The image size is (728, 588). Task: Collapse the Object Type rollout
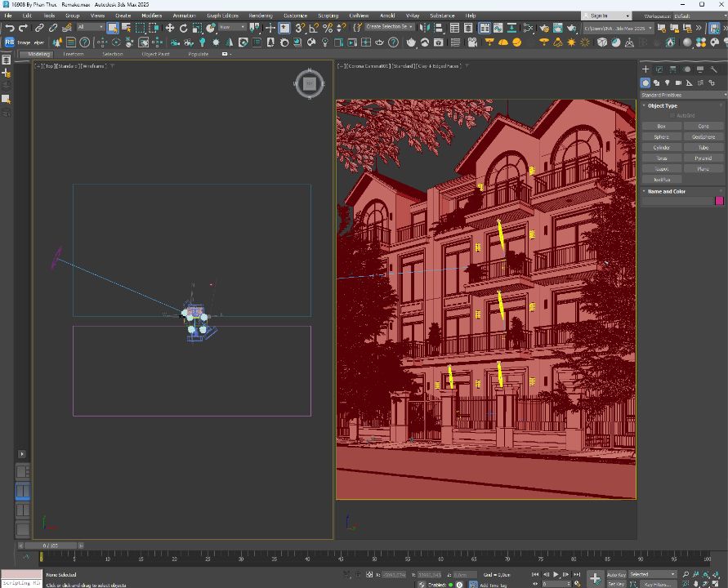(662, 105)
